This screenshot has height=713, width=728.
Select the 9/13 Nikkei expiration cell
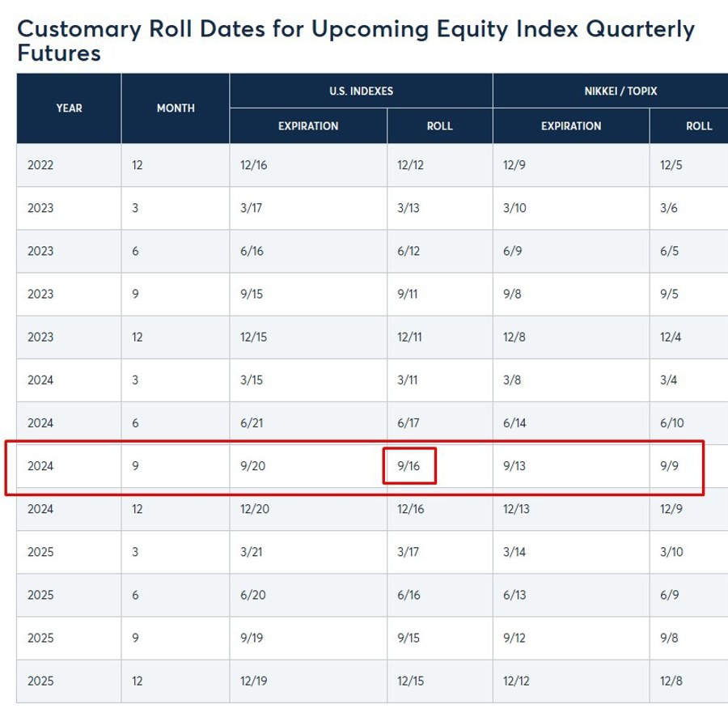(x=514, y=466)
